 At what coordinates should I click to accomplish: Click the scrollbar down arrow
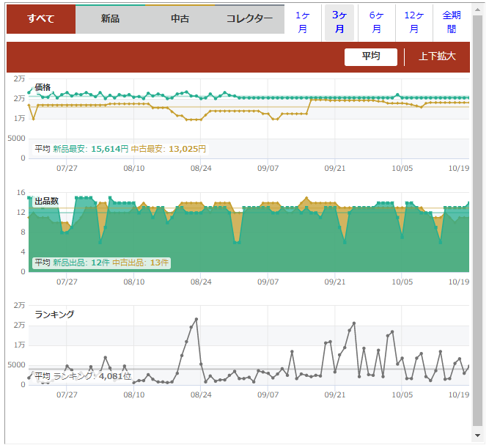point(477,436)
